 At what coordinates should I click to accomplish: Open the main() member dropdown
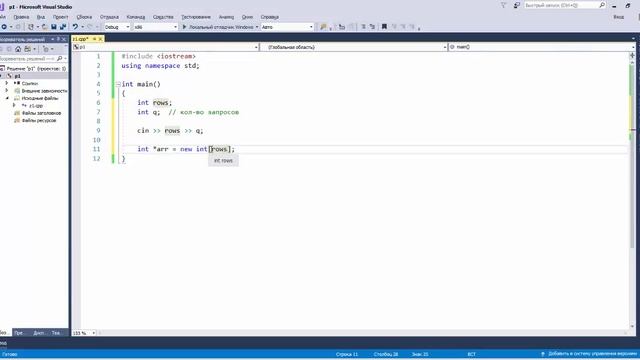(541, 47)
